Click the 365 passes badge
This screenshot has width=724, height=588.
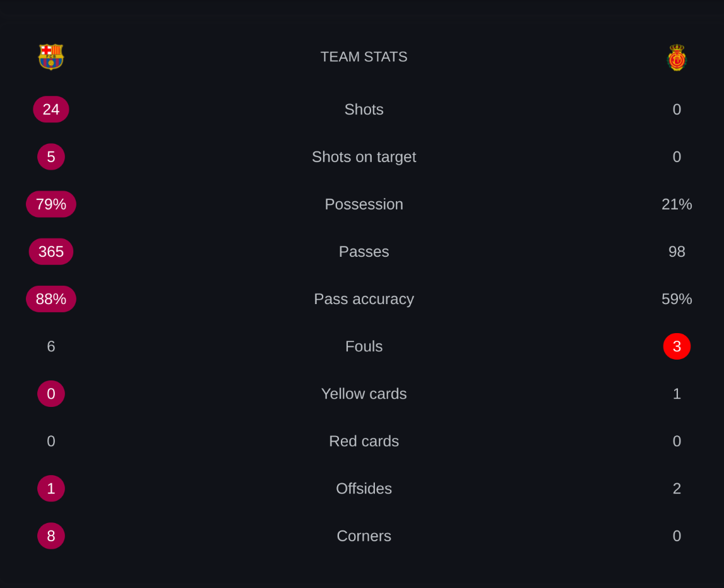[50, 252]
